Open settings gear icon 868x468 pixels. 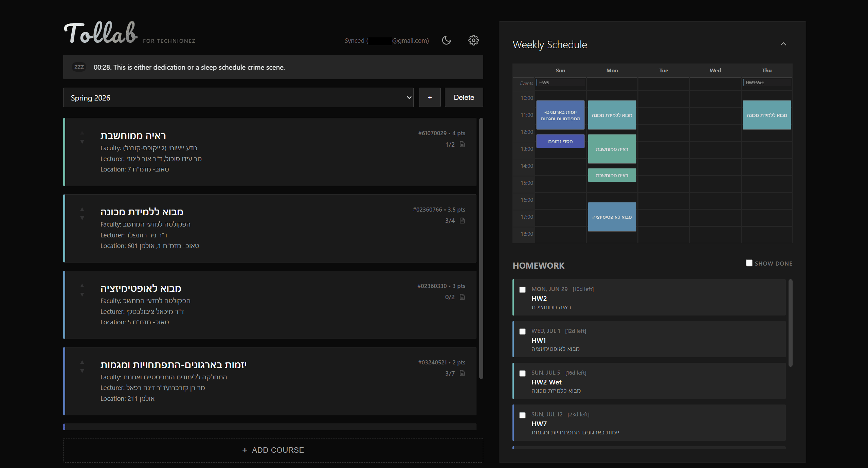click(473, 40)
